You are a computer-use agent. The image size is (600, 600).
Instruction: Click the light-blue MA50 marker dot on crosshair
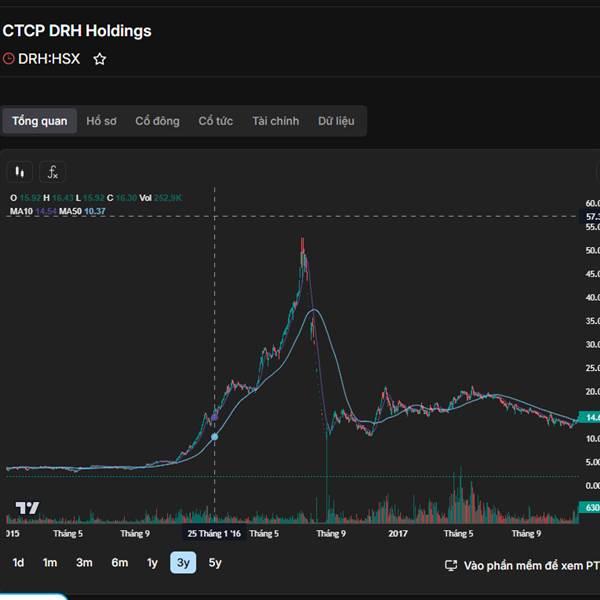pyautogui.click(x=215, y=437)
